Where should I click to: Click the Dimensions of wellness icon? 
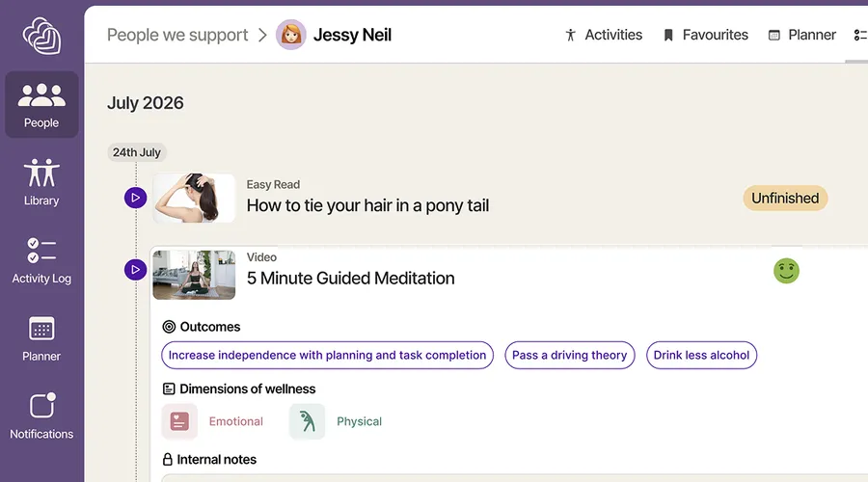click(169, 389)
